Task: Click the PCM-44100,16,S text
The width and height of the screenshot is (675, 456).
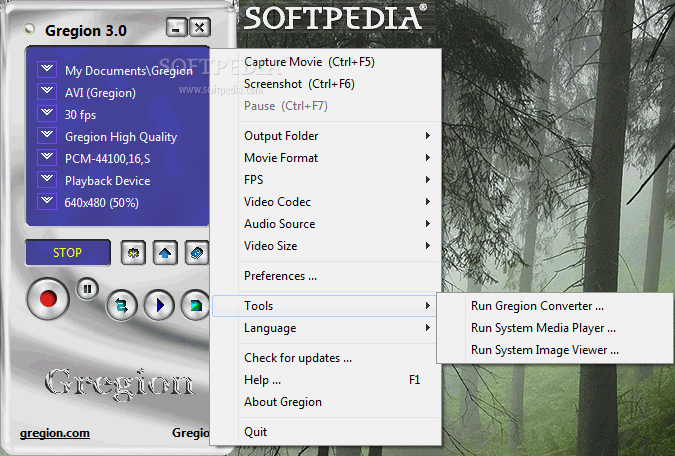Action: pyautogui.click(x=108, y=159)
